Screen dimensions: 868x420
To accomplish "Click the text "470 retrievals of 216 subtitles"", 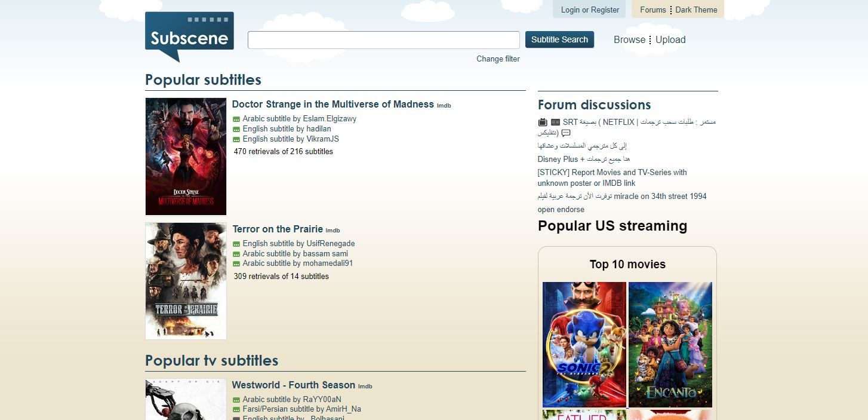I will (x=284, y=152).
